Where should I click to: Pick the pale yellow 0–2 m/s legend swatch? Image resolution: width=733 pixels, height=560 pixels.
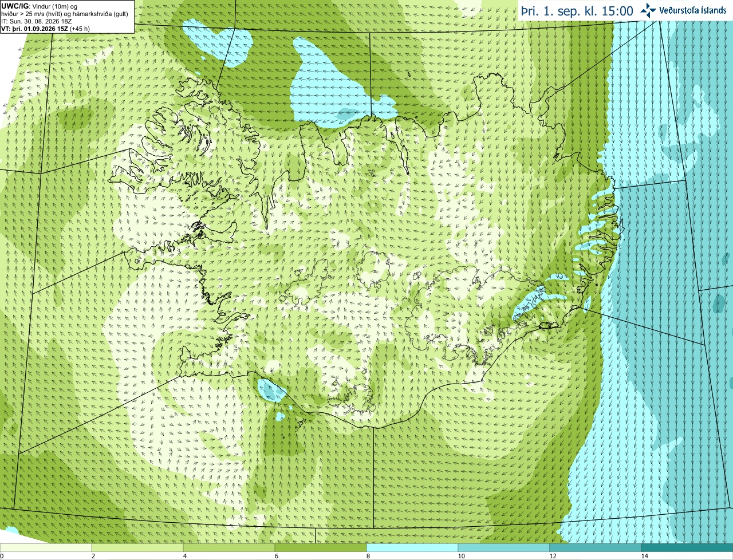coord(46,548)
